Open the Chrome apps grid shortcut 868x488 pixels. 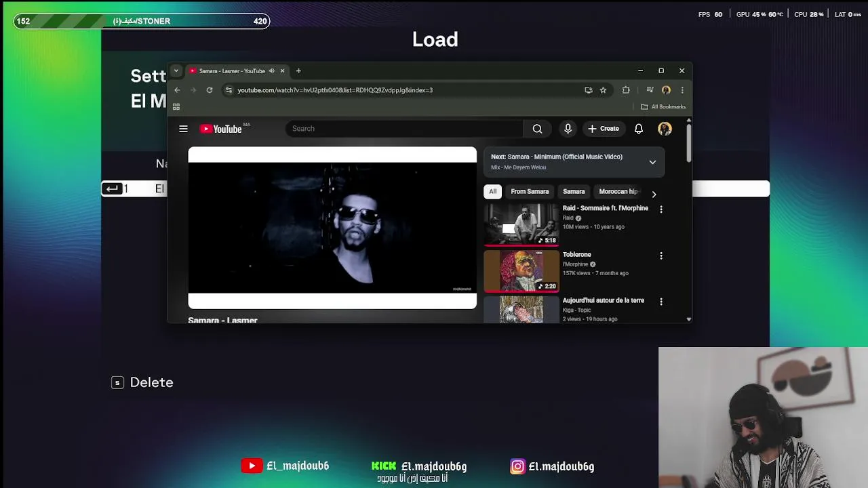[176, 106]
